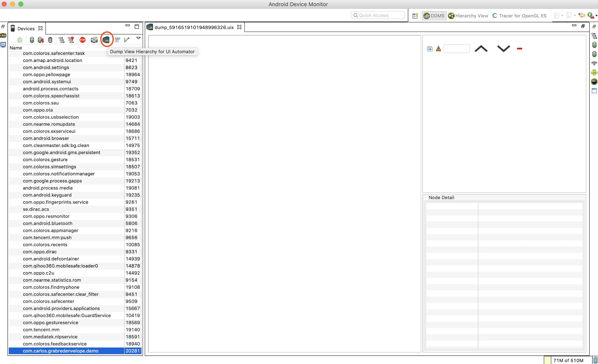The image size is (598, 364).
Task: Click Dump View Hierarchy for UI Automator icon
Action: [106, 40]
